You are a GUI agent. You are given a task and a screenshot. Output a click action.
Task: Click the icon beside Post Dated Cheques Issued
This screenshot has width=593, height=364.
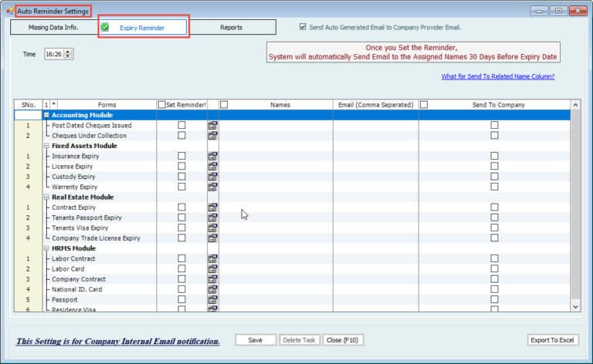coord(212,125)
